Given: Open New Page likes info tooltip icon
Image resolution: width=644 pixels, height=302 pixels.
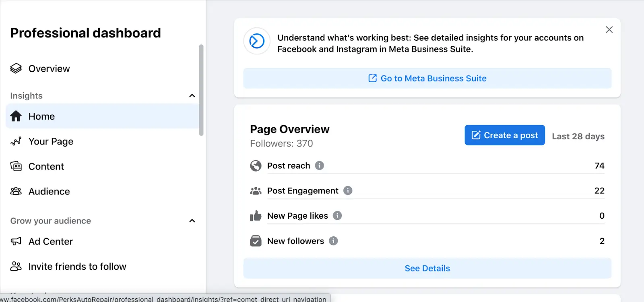Looking at the screenshot, I should pos(337,215).
